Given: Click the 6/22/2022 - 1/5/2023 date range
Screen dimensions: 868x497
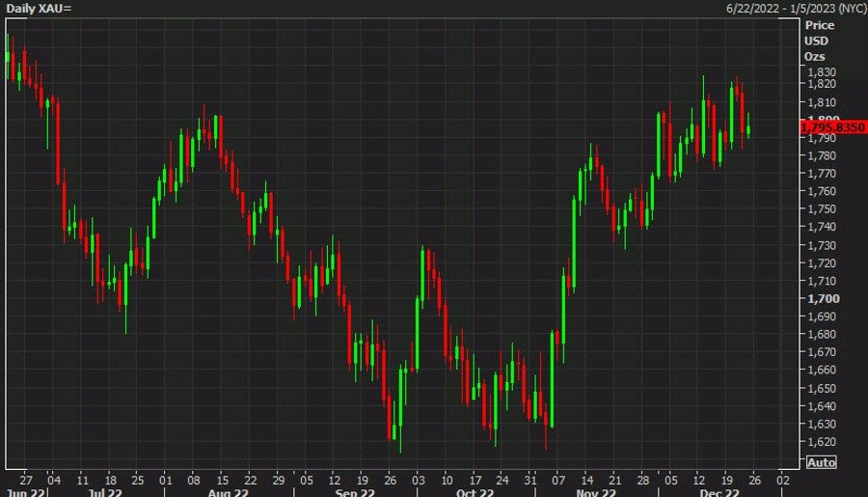Looking at the screenshot, I should click(796, 8).
